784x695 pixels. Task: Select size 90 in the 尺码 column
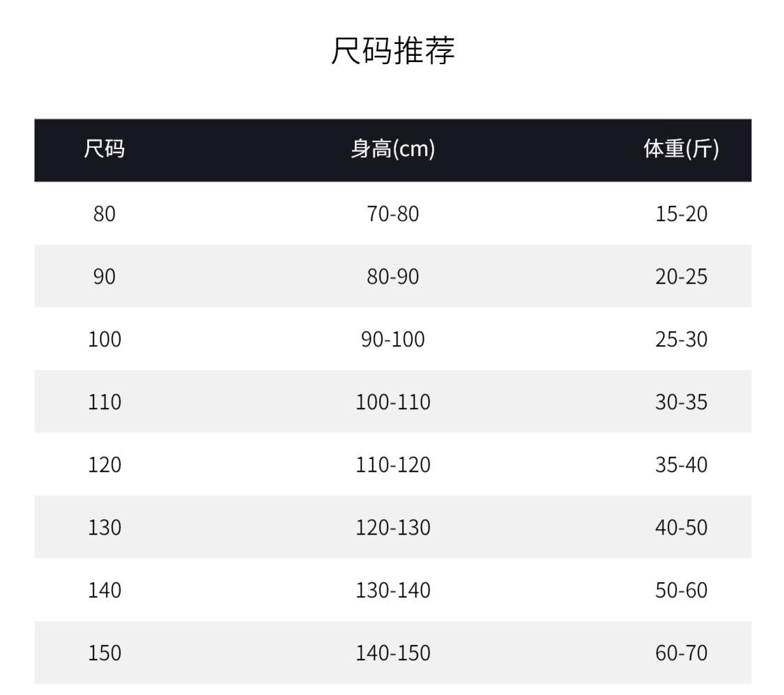tap(105, 277)
